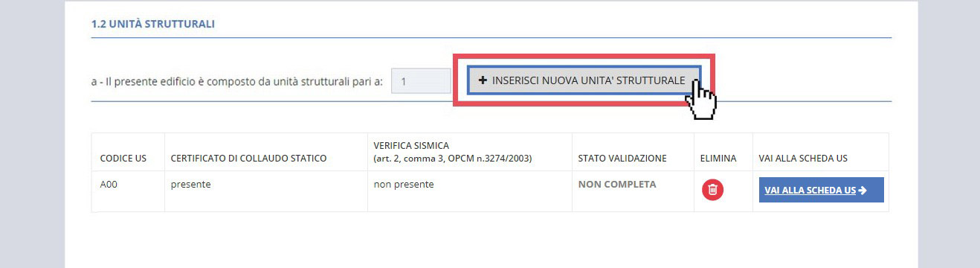Select the structural units count input field

pos(421,81)
